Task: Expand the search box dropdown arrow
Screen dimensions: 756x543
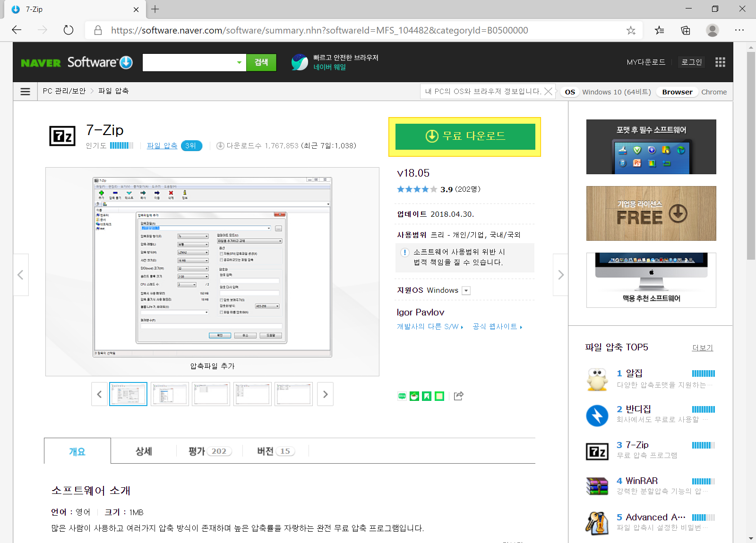Action: (x=239, y=62)
